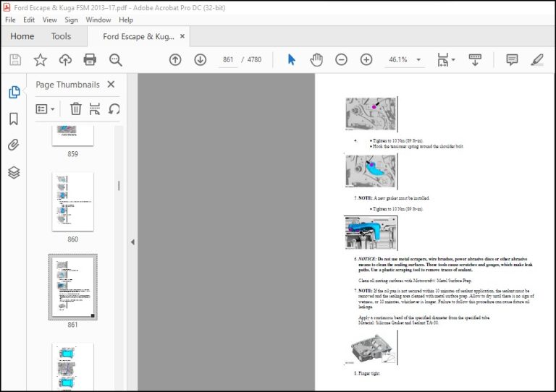Viewport: 556px width, 392px height.
Task: Zoom out with the minus icon
Action: pyautogui.click(x=342, y=59)
